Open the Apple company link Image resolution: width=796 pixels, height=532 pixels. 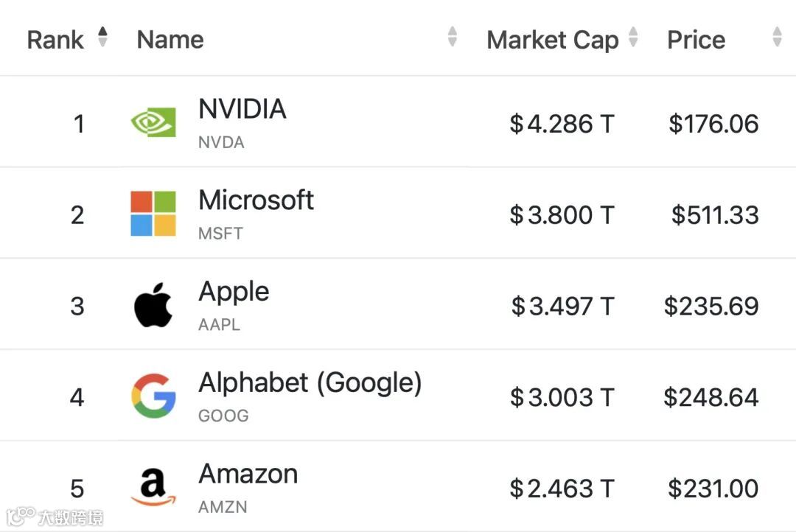tap(234, 292)
